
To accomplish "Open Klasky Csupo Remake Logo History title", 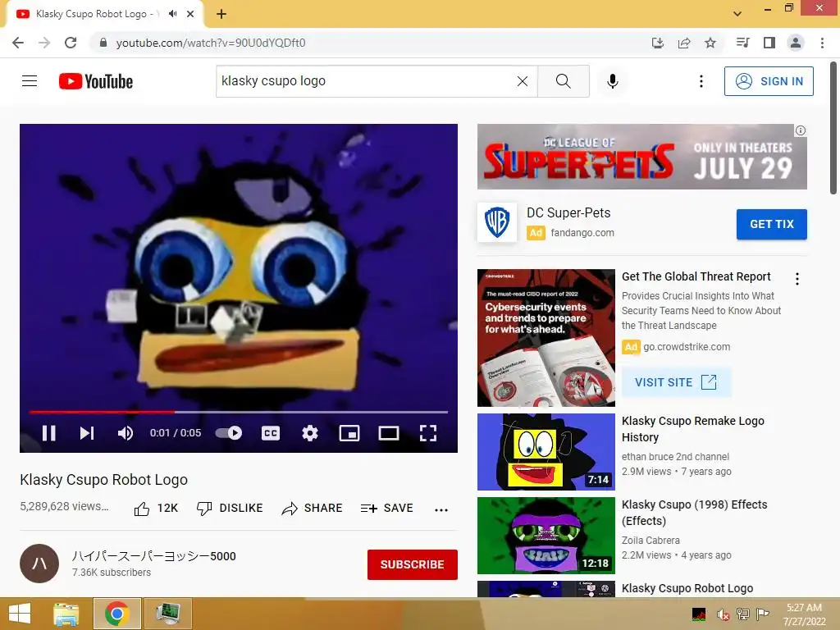I will [692, 429].
